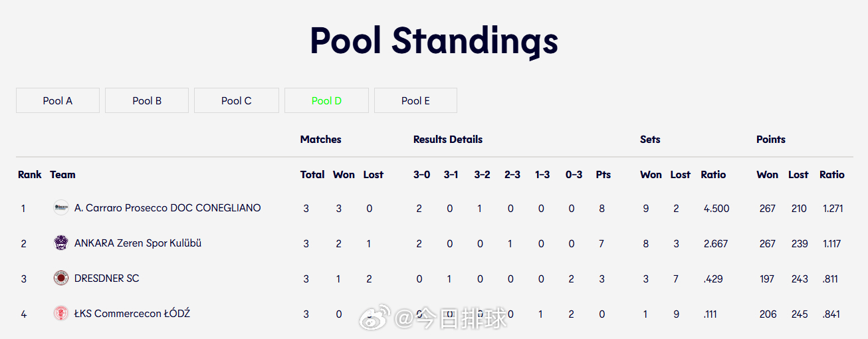Click the DRESDNER SC team name
868x339 pixels.
click(x=107, y=279)
